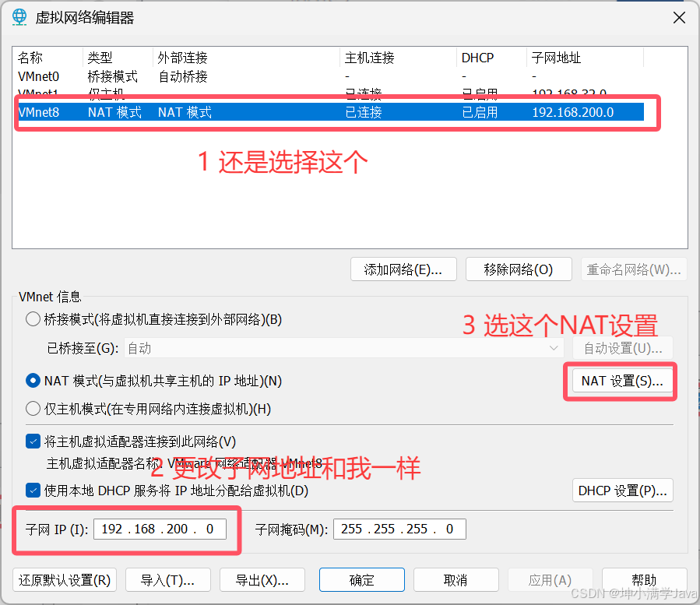Open DHCP 设置(P)... dialog
This screenshot has height=605, width=700.
point(623,491)
